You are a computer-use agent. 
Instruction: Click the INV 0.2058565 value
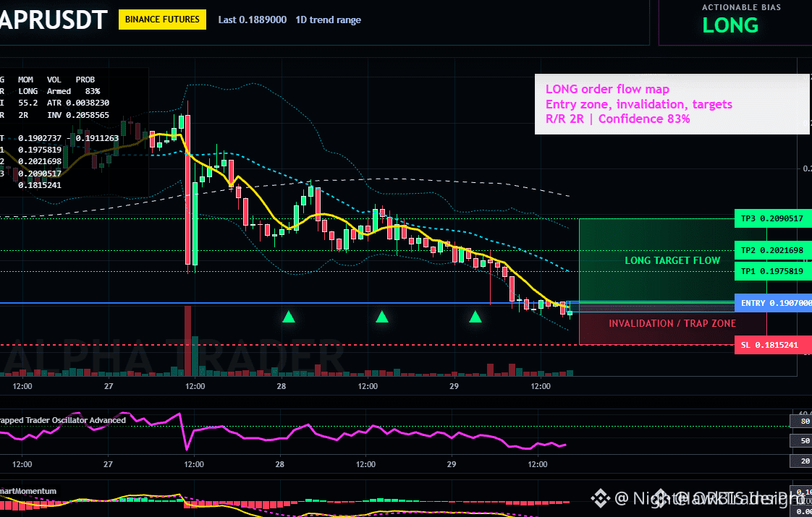78,115
